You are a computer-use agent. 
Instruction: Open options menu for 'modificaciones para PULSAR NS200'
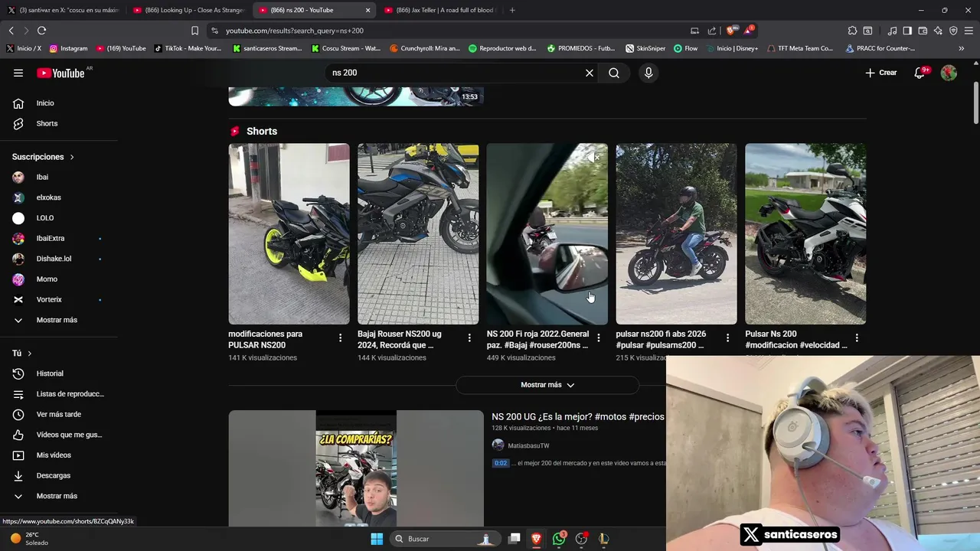pyautogui.click(x=341, y=337)
